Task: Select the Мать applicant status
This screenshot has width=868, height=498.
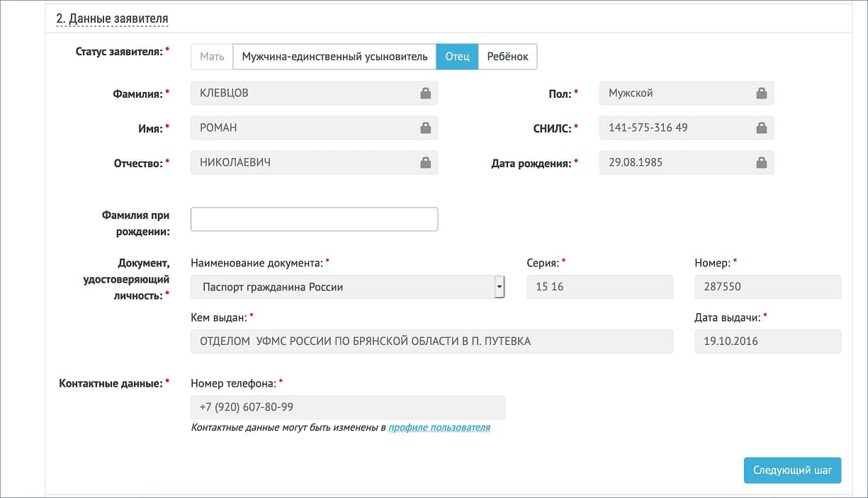Action: click(x=212, y=57)
